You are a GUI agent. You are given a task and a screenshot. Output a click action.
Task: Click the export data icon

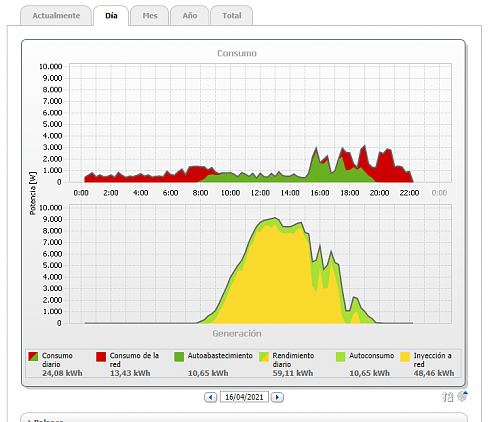(x=447, y=397)
